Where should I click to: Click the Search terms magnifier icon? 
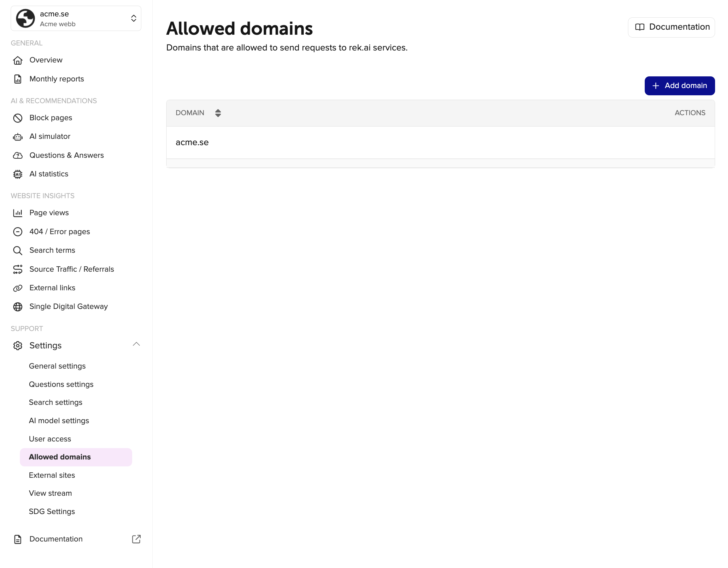[x=18, y=251]
